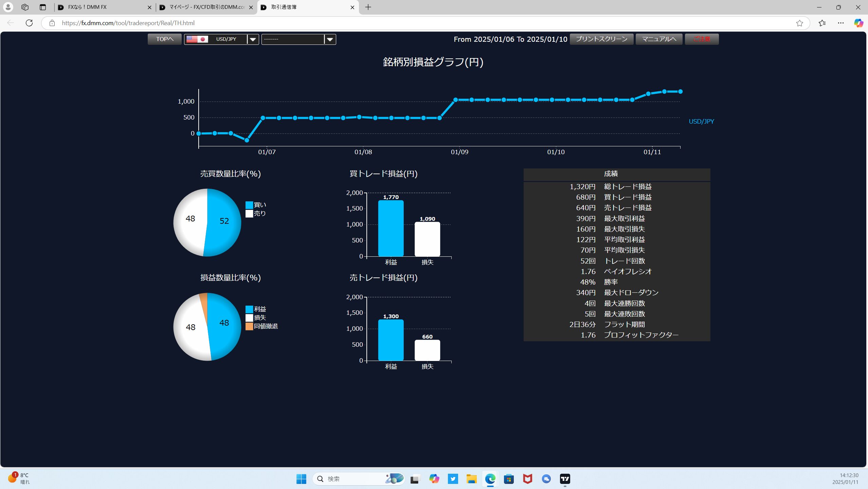
Task: Click the browser refresh icon
Action: [29, 23]
